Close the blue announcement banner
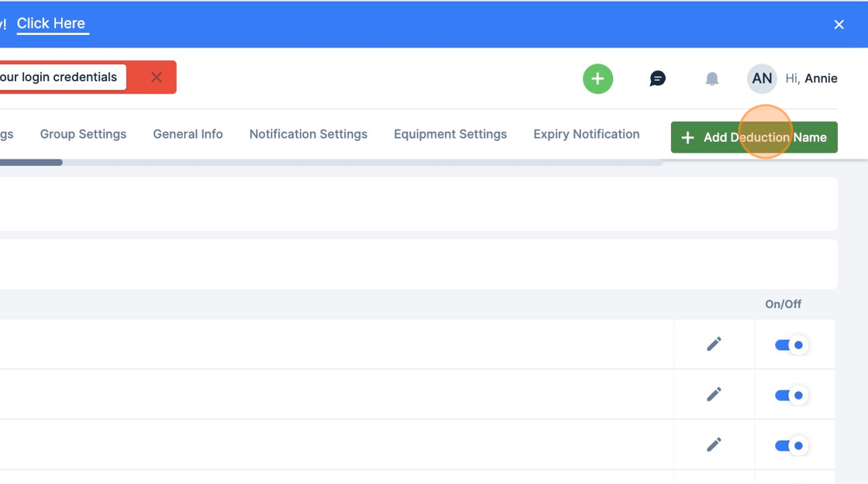Viewport: 868px width, 484px height. tap(839, 24)
